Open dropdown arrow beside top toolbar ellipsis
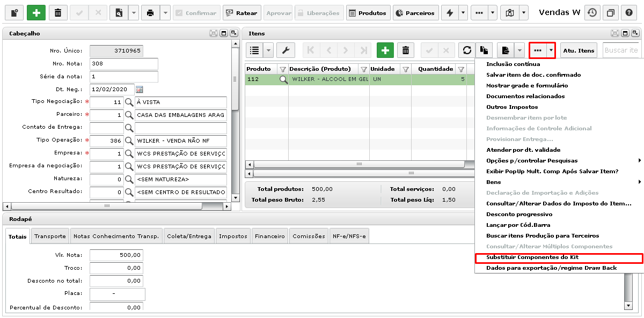 click(x=494, y=13)
